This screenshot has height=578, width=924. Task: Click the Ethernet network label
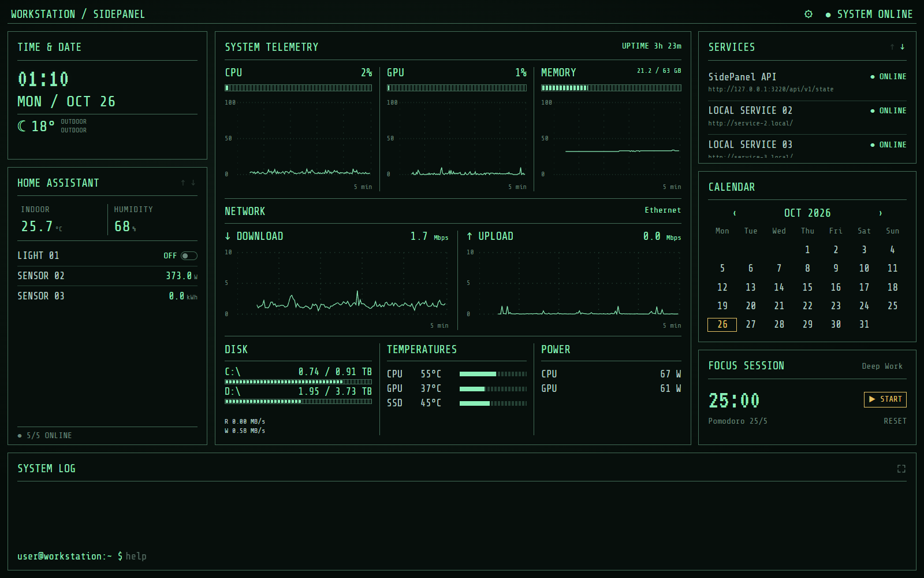tap(663, 210)
